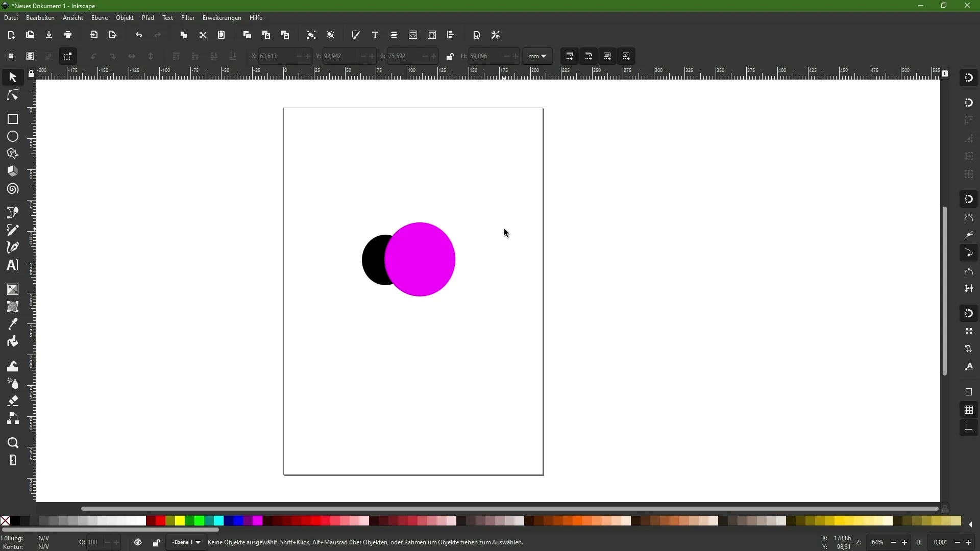Open the XML editor icon
This screenshot has height=551, width=980.
tap(413, 35)
